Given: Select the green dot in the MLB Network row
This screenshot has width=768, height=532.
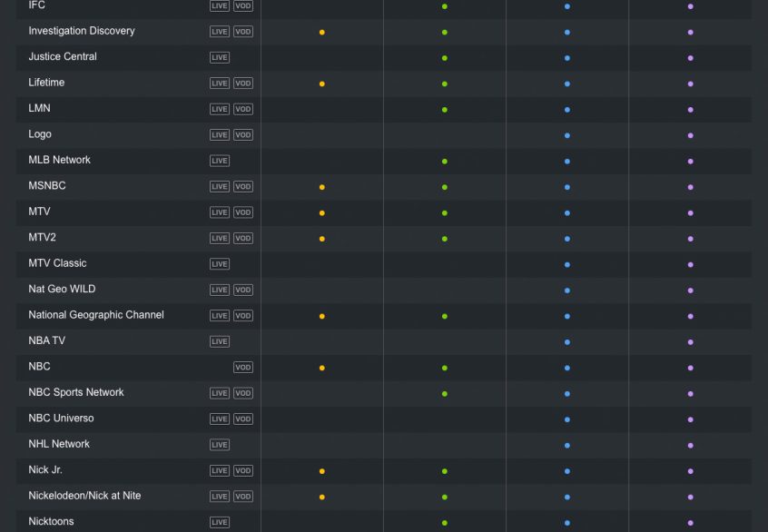Looking at the screenshot, I should tap(444, 162).
